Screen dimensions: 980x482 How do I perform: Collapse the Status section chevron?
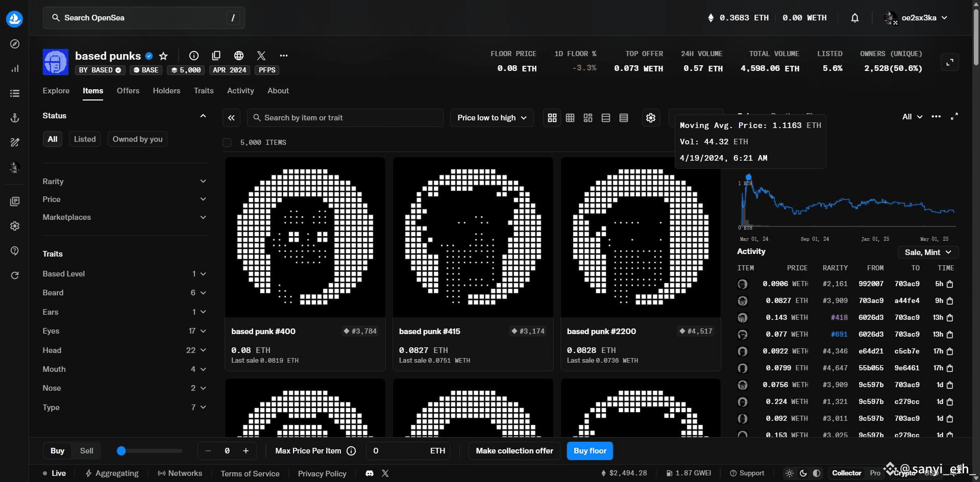pos(203,116)
